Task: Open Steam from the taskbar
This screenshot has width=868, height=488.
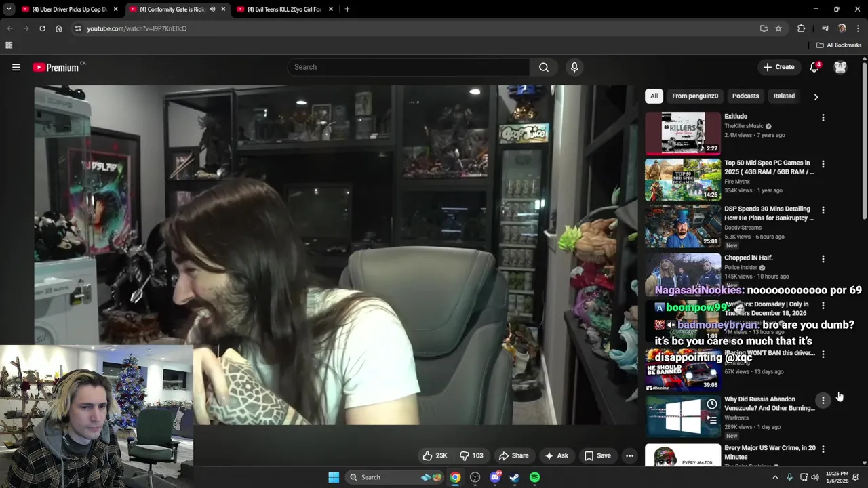Action: (515, 477)
